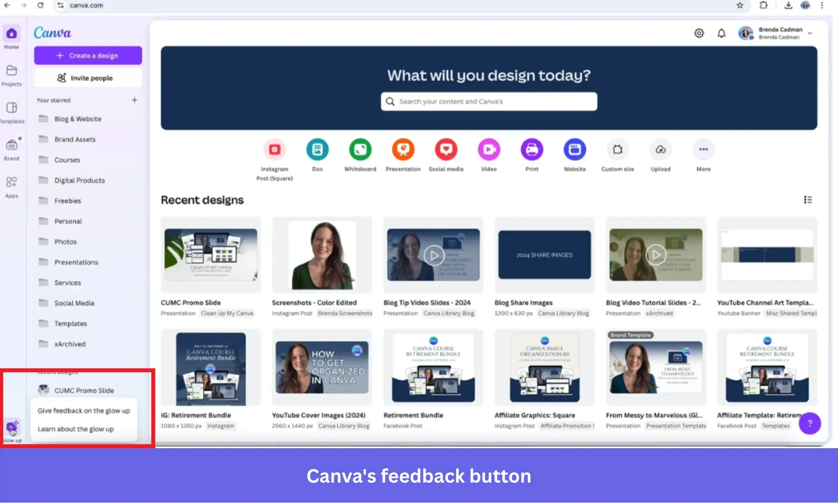
Task: Expand Brenda Cadman account menu
Action: [810, 33]
